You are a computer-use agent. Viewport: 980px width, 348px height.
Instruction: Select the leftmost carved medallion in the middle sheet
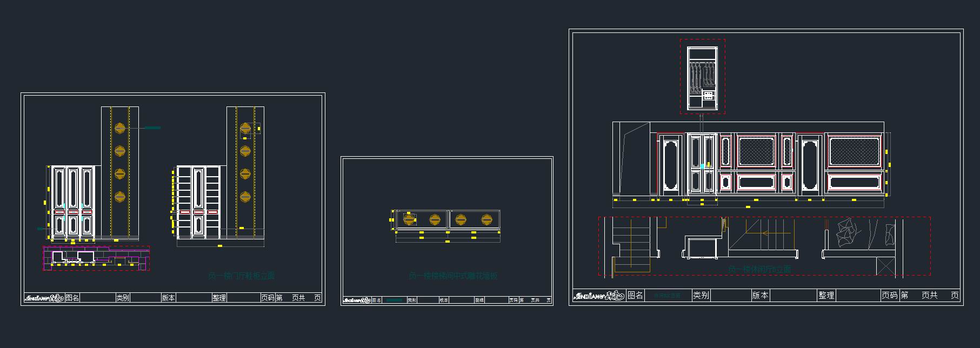tap(410, 219)
